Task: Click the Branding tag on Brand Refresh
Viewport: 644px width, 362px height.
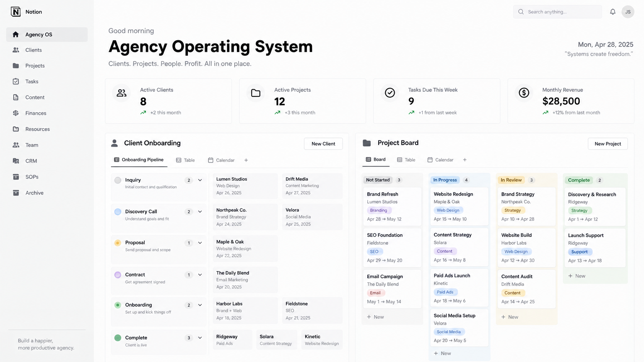Action: click(x=379, y=210)
